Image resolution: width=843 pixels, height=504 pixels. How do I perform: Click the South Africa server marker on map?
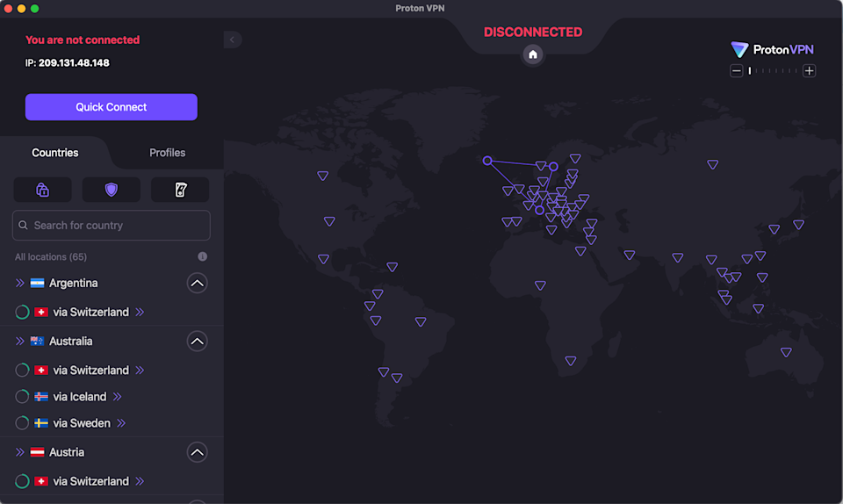coord(571,361)
